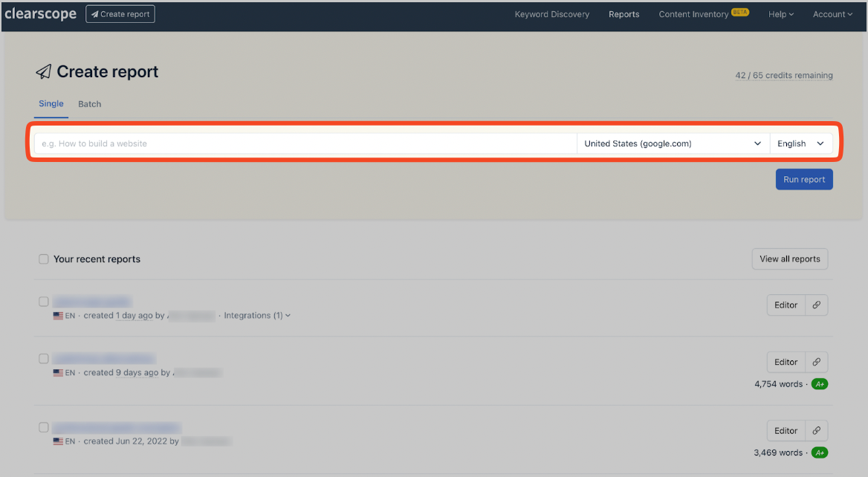
Task: Select checkbox for report created Jun 22, 2022
Action: (44, 427)
